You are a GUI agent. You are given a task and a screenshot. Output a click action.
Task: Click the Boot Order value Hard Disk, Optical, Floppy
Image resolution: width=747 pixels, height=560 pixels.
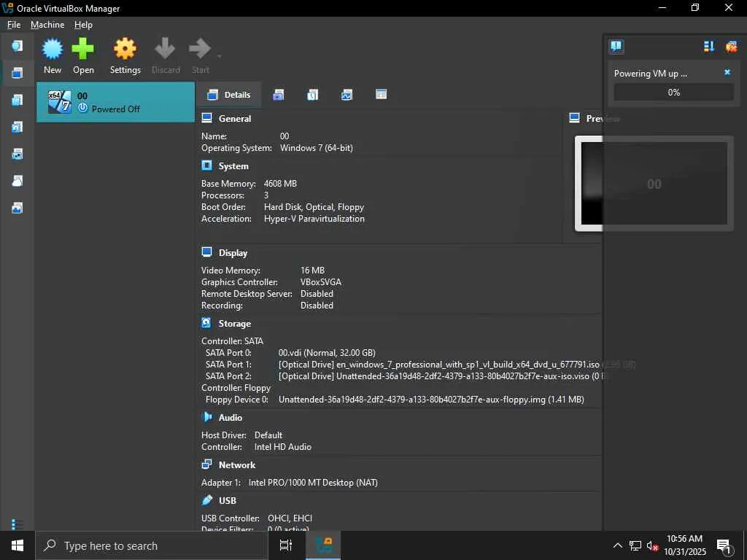[314, 207]
